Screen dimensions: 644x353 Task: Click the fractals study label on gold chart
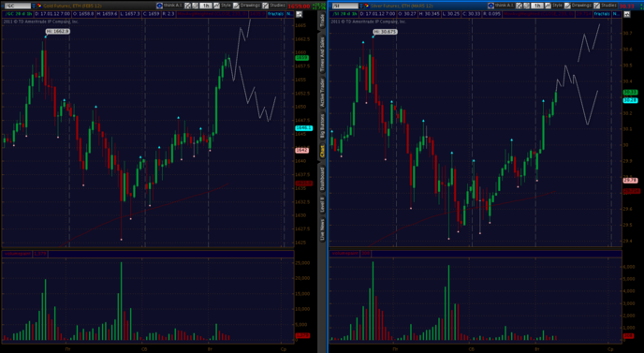pyautogui.click(x=275, y=14)
